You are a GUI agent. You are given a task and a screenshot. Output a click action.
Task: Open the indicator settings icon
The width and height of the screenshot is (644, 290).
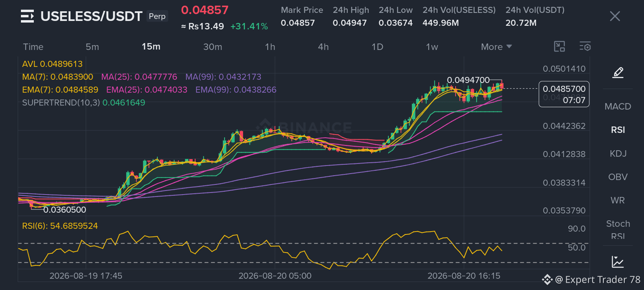tap(585, 46)
